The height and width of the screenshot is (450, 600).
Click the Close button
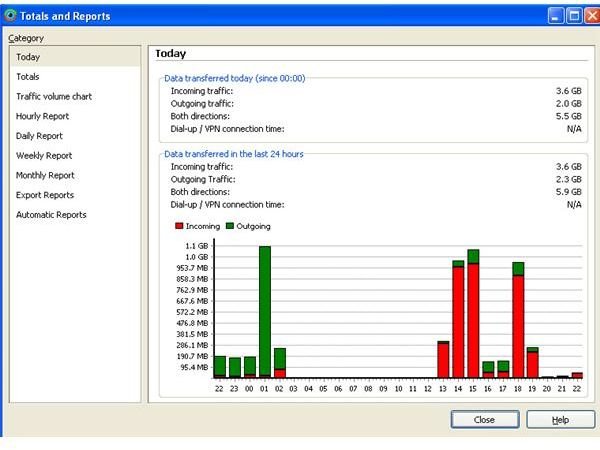(x=485, y=420)
